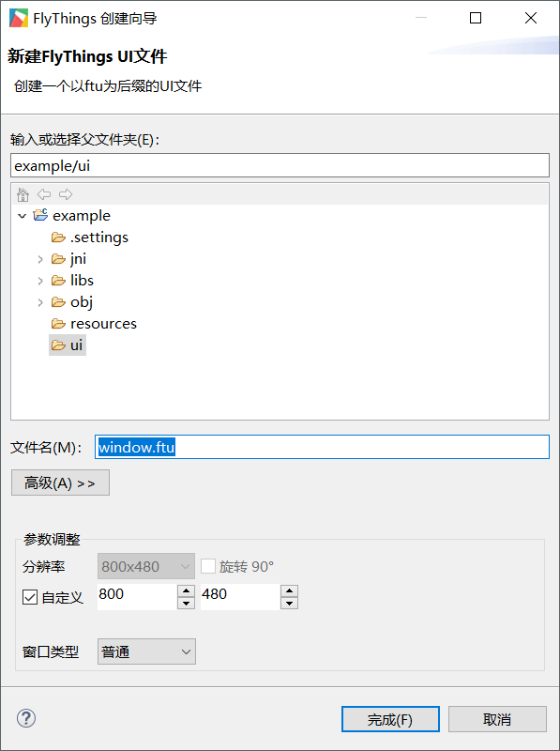This screenshot has width=560, height=751.
Task: Click the back arrow in folder navigator
Action: coord(44,194)
